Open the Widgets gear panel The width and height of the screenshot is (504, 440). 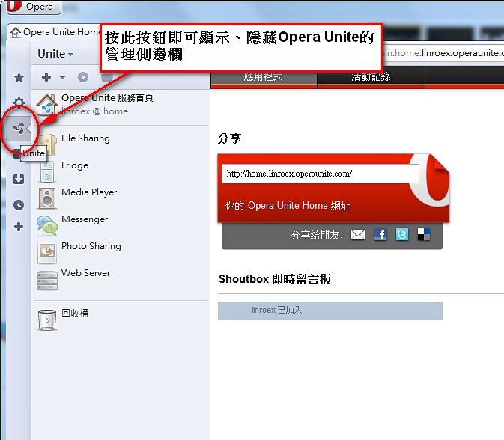point(19,102)
